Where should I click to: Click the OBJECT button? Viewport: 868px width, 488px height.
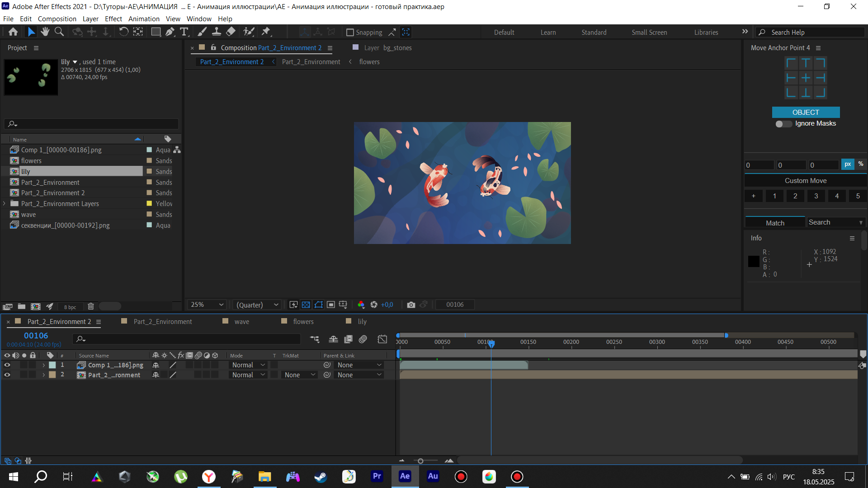[806, 112]
